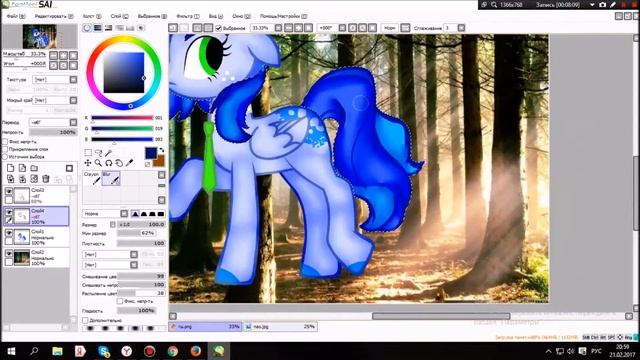Show the color wheel panel
Screen dimensions: 640x360
tap(87, 28)
